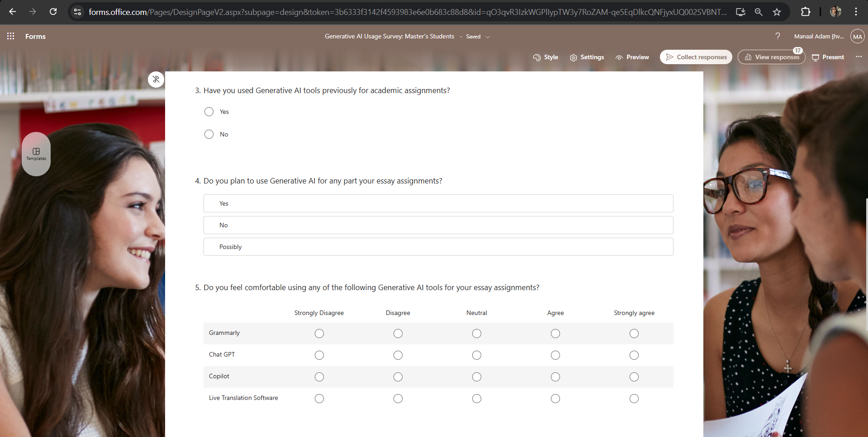Select No for question 3
The height and width of the screenshot is (437, 868).
[209, 134]
